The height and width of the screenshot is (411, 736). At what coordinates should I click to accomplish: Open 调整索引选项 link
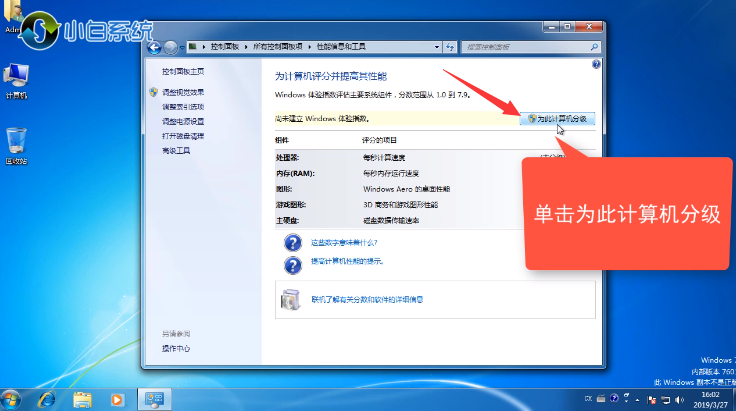[183, 107]
